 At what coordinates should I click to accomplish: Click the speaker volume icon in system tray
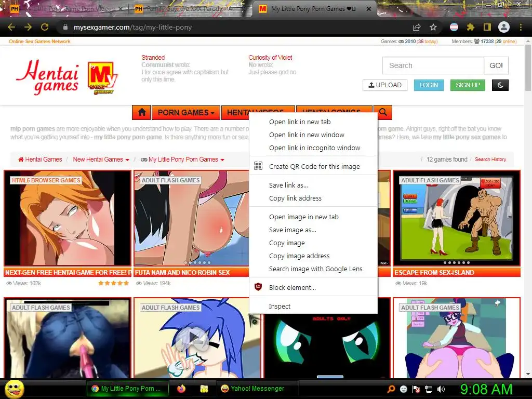(x=441, y=389)
